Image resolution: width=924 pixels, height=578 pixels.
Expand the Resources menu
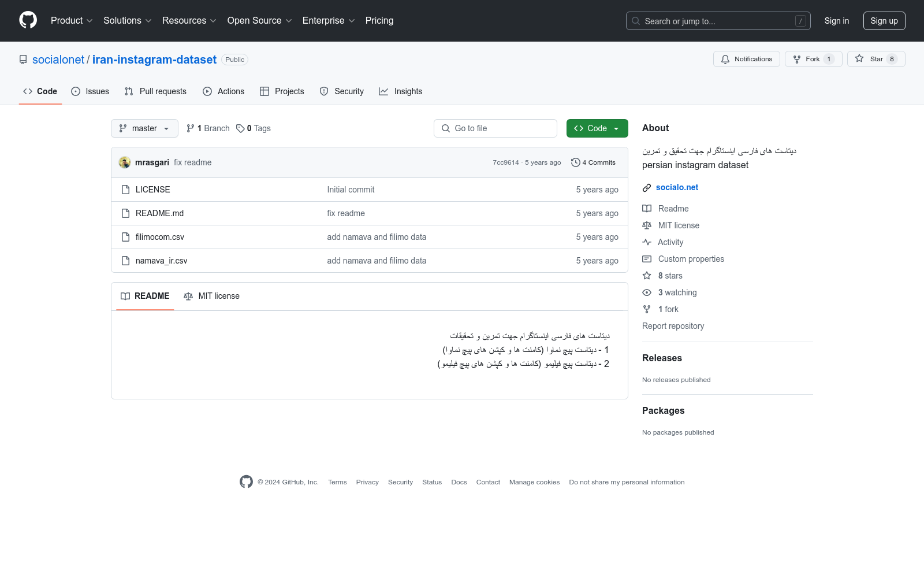[x=189, y=20]
